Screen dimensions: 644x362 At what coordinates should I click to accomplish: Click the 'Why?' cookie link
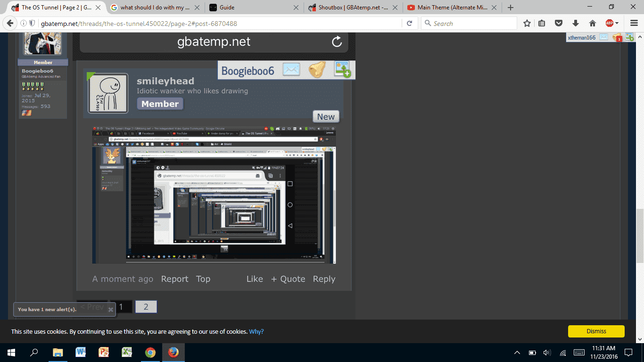256,331
